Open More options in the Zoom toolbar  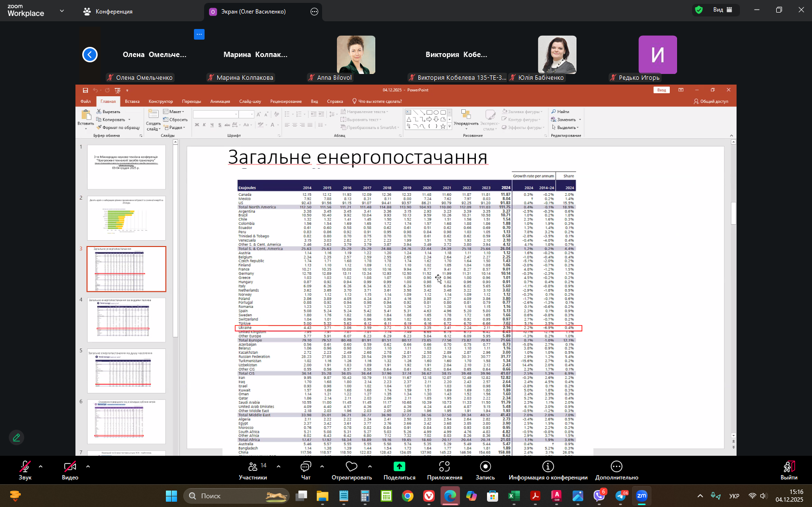[616, 470]
